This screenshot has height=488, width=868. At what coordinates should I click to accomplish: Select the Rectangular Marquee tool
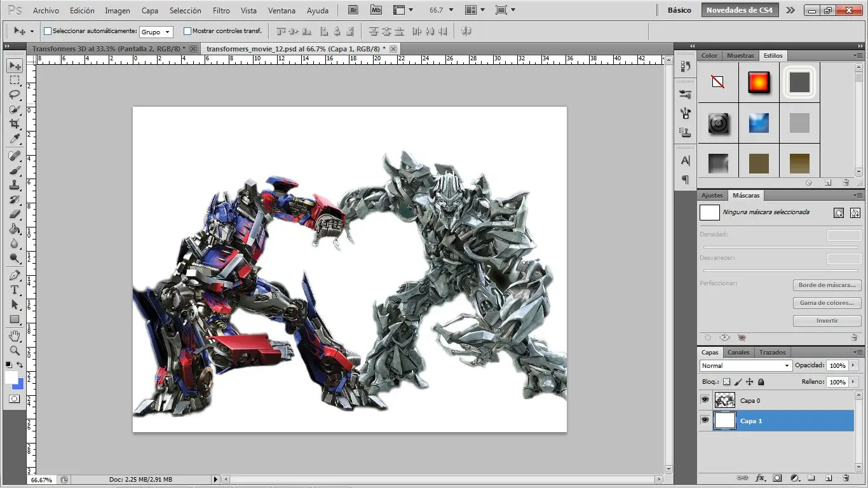click(15, 81)
